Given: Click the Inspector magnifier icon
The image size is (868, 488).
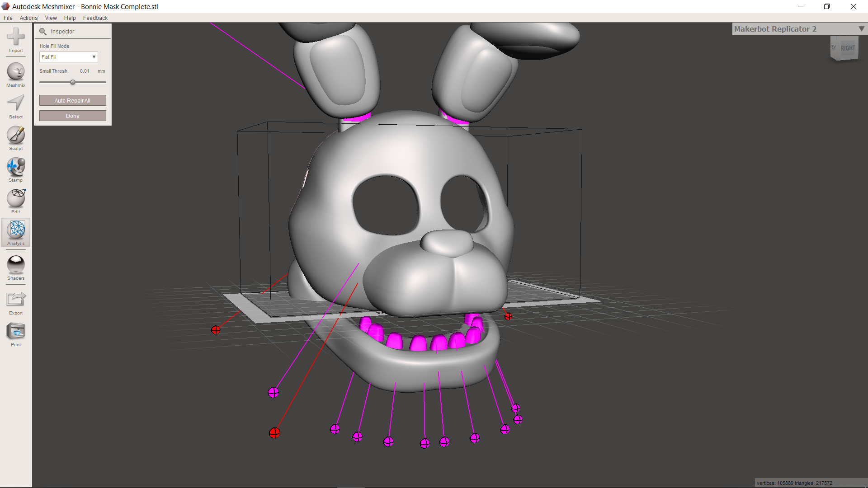Looking at the screenshot, I should click(43, 32).
